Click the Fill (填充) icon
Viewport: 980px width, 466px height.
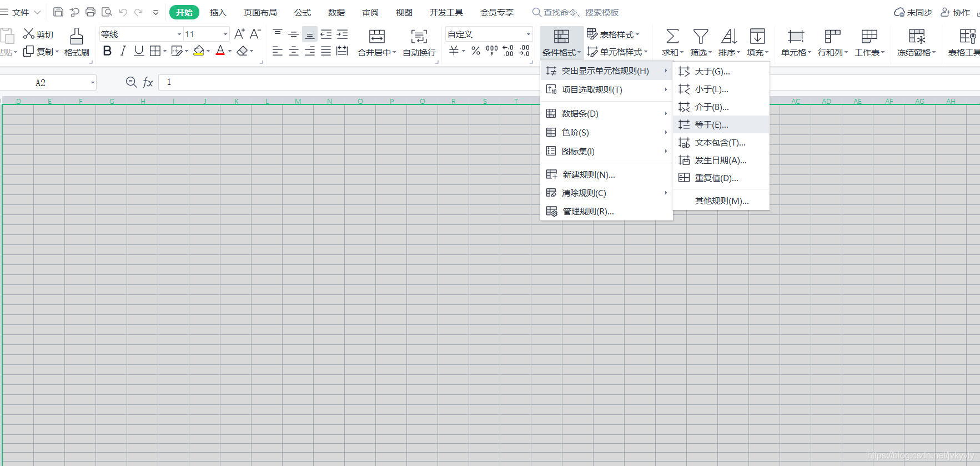[x=757, y=37]
